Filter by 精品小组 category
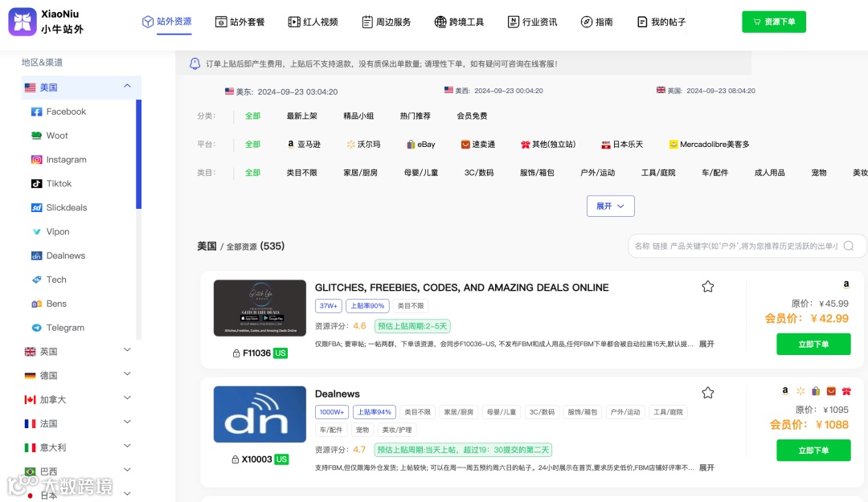Screen dimensions: 868x502 click(358, 116)
